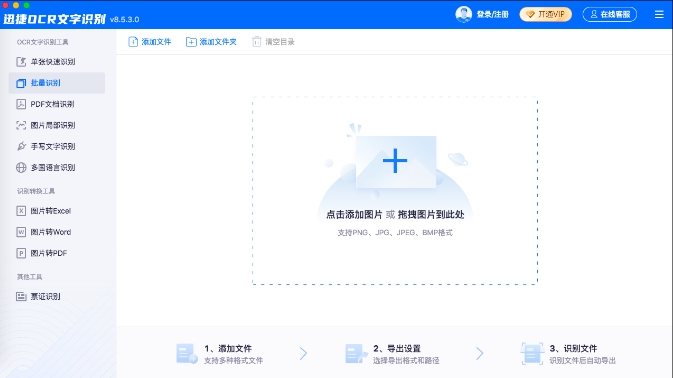Click the 单张快速识别 lightning icon

click(x=21, y=62)
